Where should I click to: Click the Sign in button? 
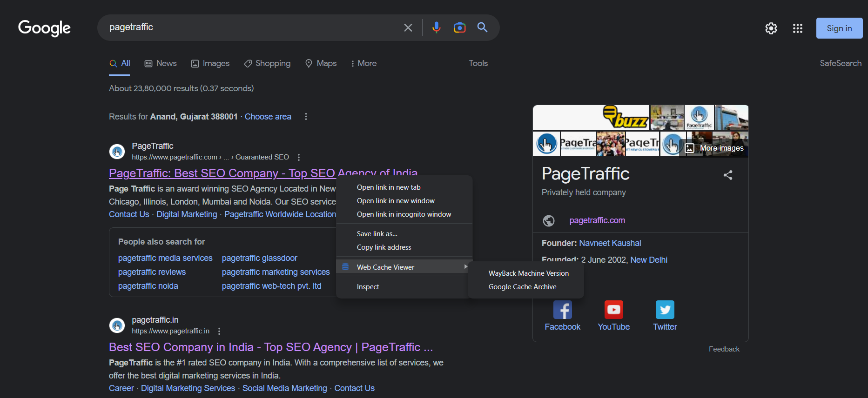tap(839, 28)
